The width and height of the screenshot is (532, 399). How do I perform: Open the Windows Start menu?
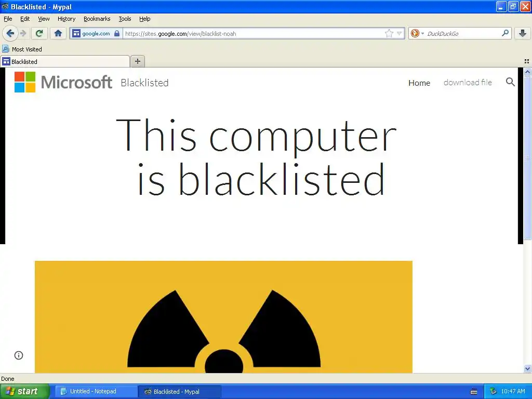[x=24, y=391]
